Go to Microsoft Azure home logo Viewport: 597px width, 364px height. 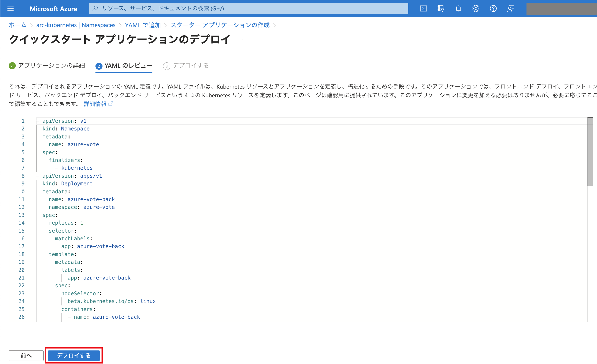click(53, 9)
